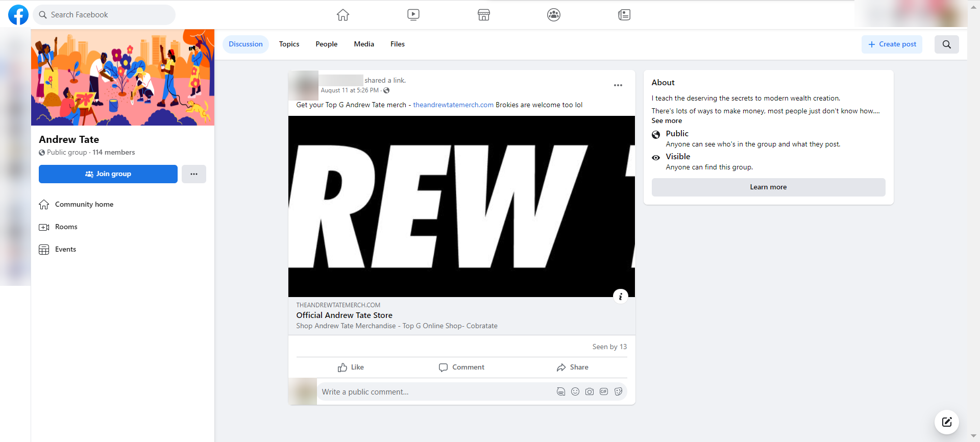Open the new message compose button
This screenshot has width=980, height=442.
coord(946,422)
